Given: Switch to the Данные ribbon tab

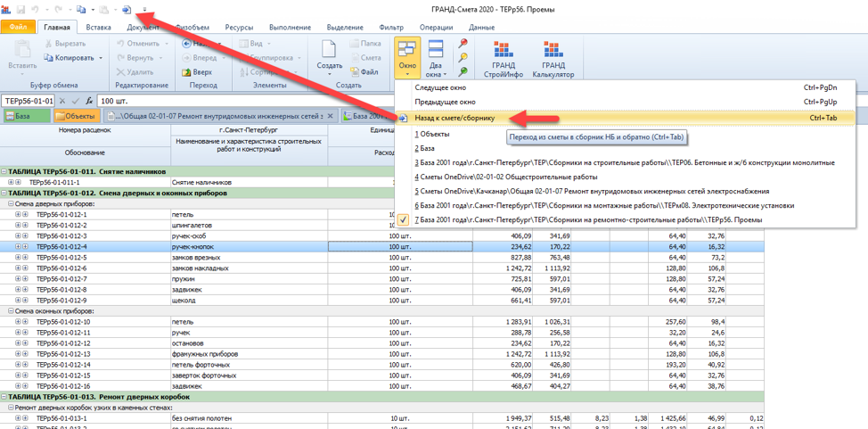Looking at the screenshot, I should click(x=481, y=27).
